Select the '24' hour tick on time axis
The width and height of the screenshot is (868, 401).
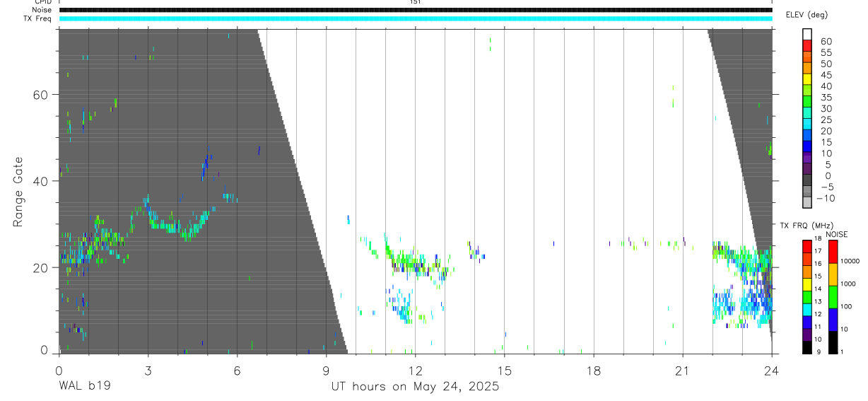pos(772,371)
